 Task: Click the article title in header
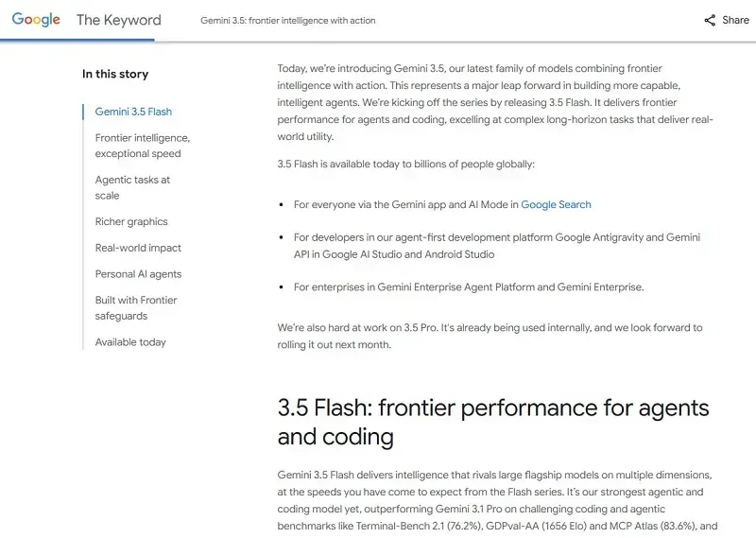pyautogui.click(x=288, y=20)
